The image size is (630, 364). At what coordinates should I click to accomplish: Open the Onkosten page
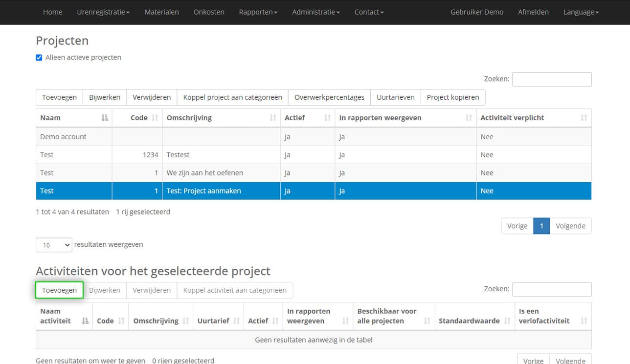[209, 12]
